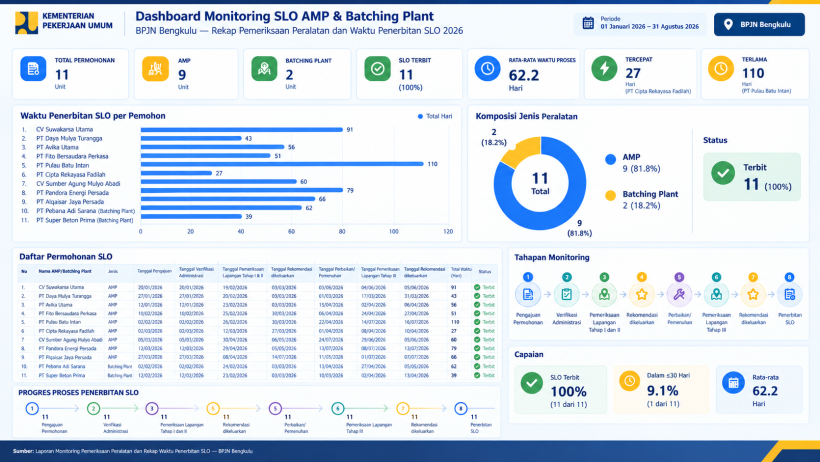
Task: Click the PT Pulau Batu Intan bar (110)
Action: tap(282, 164)
